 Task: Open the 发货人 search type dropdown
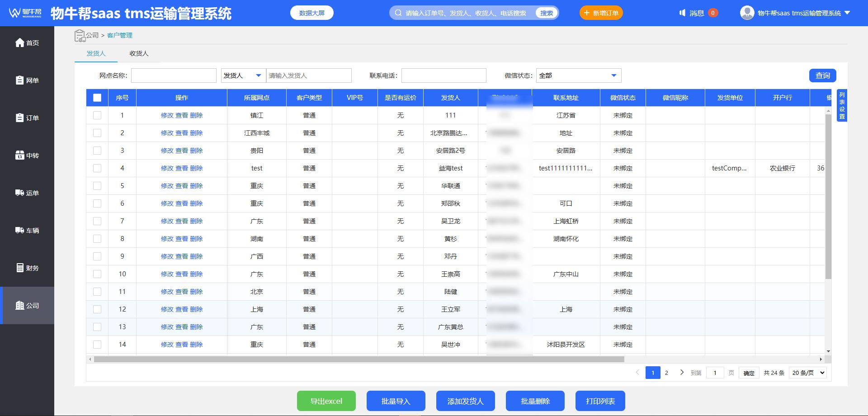coord(243,76)
